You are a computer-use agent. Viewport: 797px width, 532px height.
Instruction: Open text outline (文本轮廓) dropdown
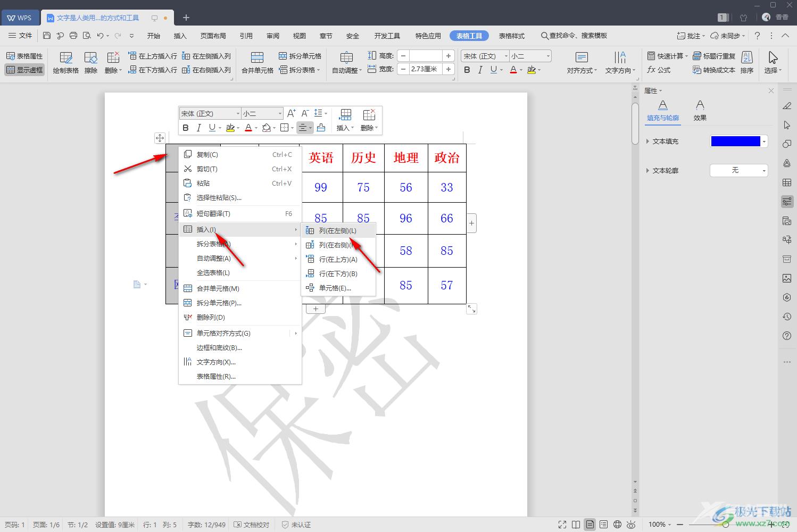(x=739, y=170)
